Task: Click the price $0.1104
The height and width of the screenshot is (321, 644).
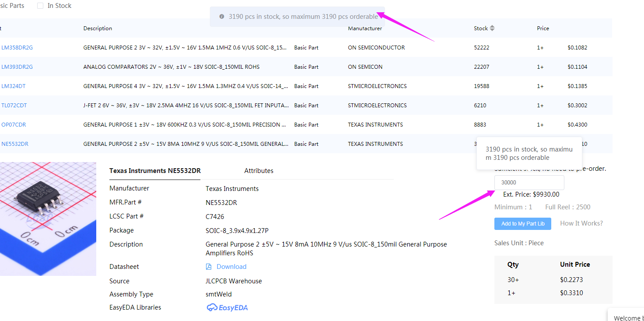Action: tap(577, 67)
